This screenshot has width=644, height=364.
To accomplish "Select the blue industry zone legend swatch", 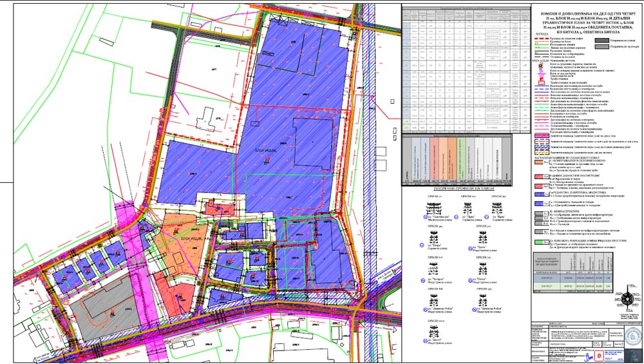I will (540, 193).
